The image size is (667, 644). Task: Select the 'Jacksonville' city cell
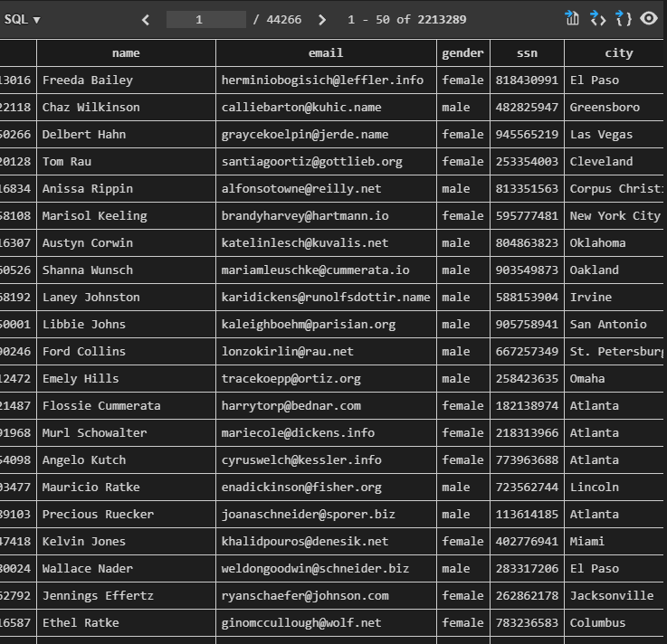click(x=615, y=595)
